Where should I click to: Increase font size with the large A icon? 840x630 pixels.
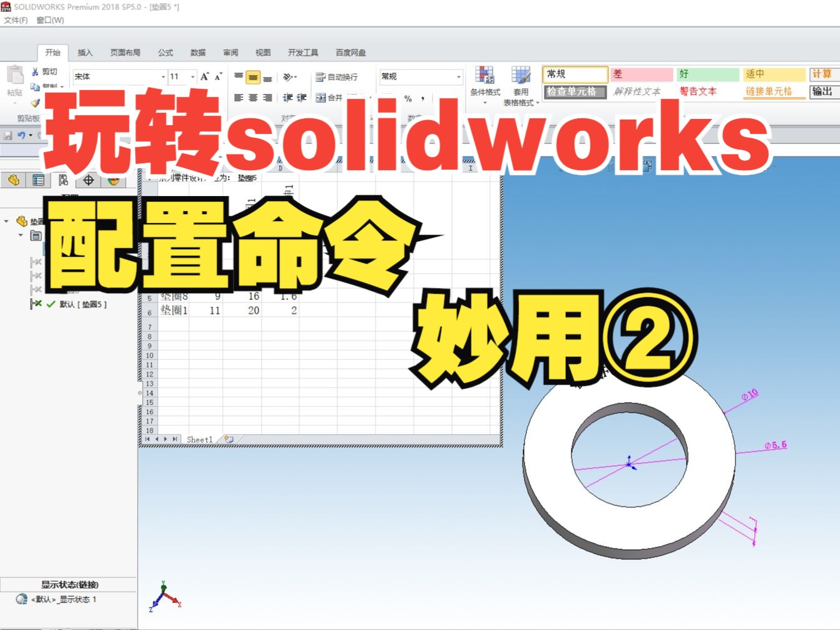(205, 76)
